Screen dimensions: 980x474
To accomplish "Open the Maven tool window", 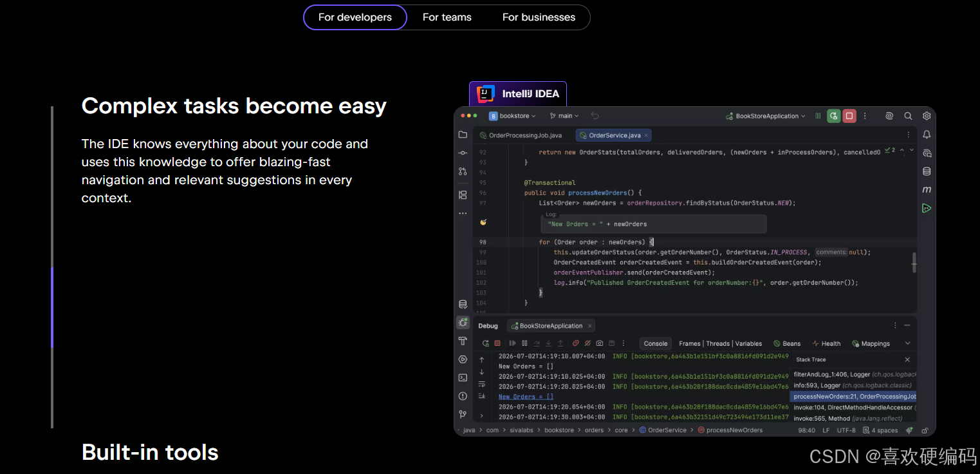I will 927,190.
